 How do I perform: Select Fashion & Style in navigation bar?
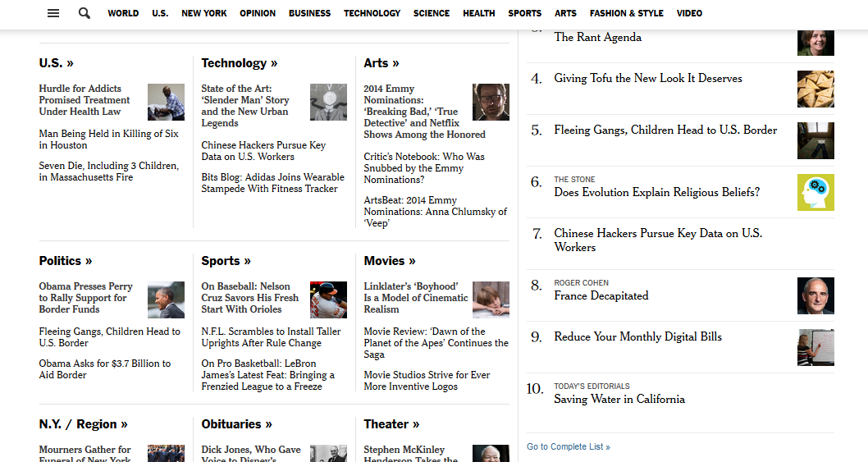tap(626, 13)
